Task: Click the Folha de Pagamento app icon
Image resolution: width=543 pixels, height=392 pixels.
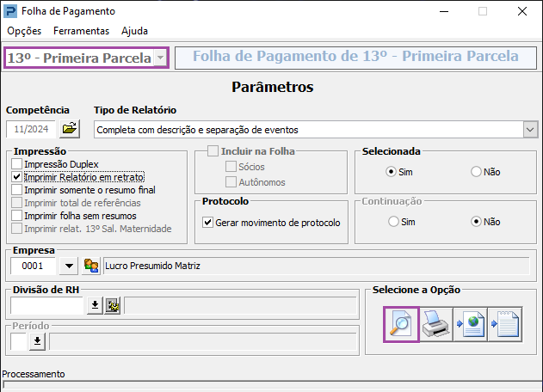Action: [x=10, y=11]
